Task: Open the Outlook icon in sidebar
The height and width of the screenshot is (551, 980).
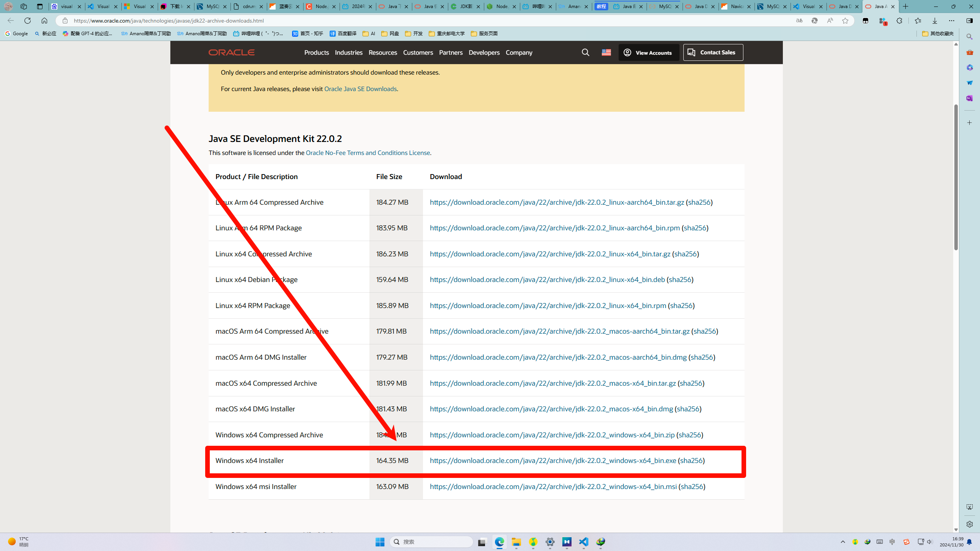Action: coord(969,83)
